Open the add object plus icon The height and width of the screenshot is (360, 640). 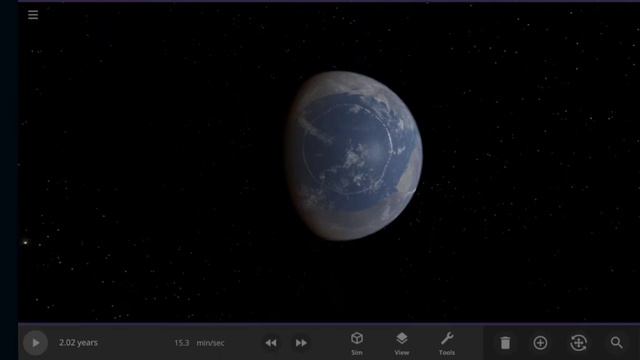tap(540, 343)
